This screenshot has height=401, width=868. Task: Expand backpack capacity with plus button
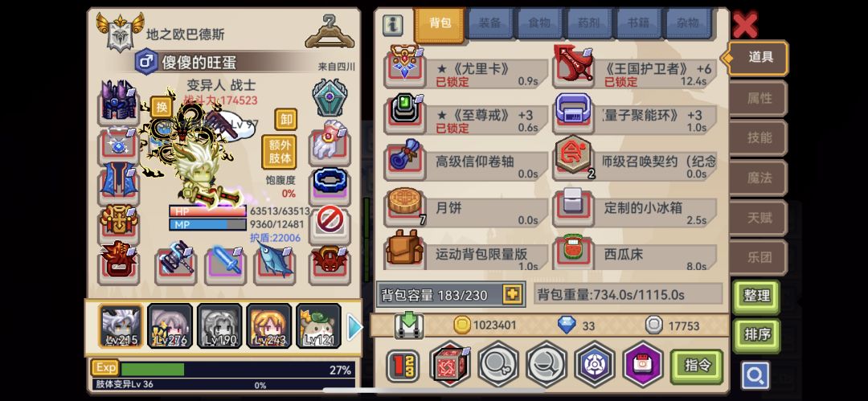[x=513, y=295]
